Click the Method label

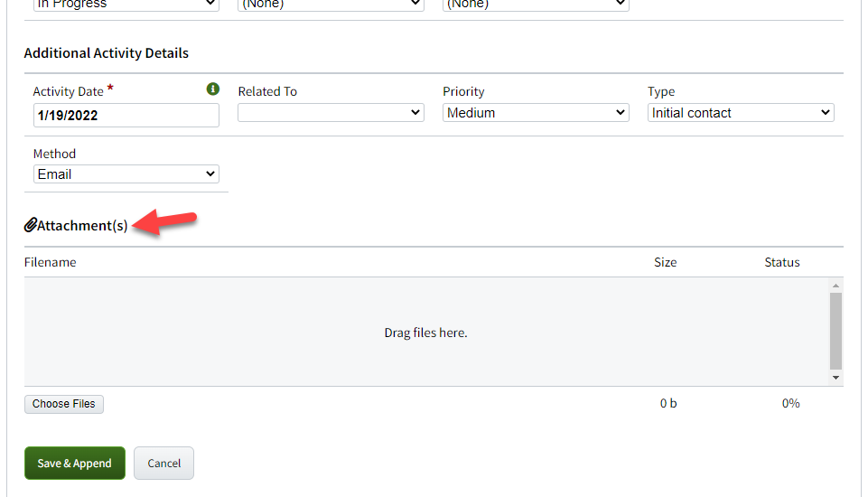pos(54,154)
